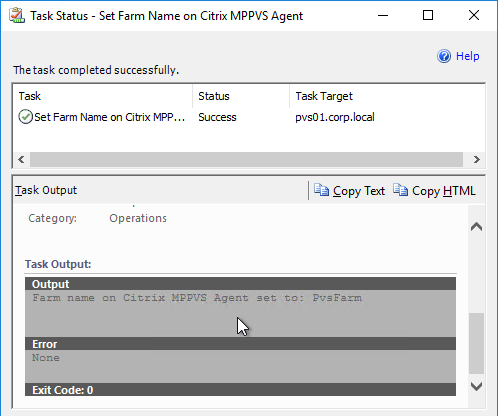Maximize the Task Status window
This screenshot has height=416, width=498.
(428, 15)
